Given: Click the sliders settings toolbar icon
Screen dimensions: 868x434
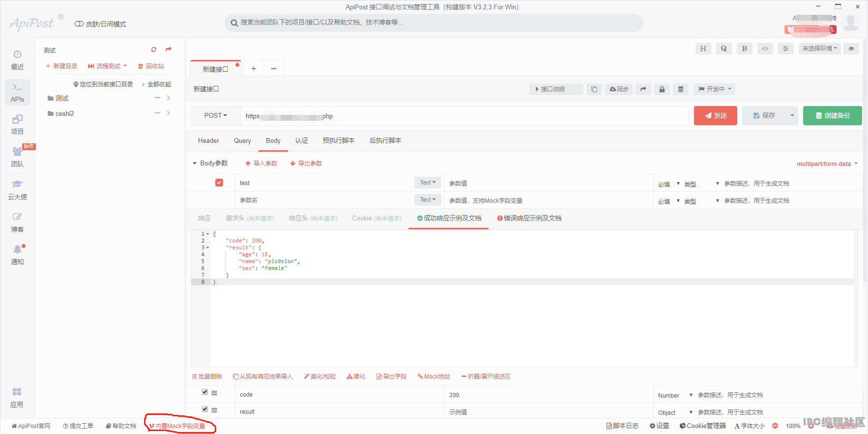Looking at the screenshot, I should pyautogui.click(x=786, y=49).
